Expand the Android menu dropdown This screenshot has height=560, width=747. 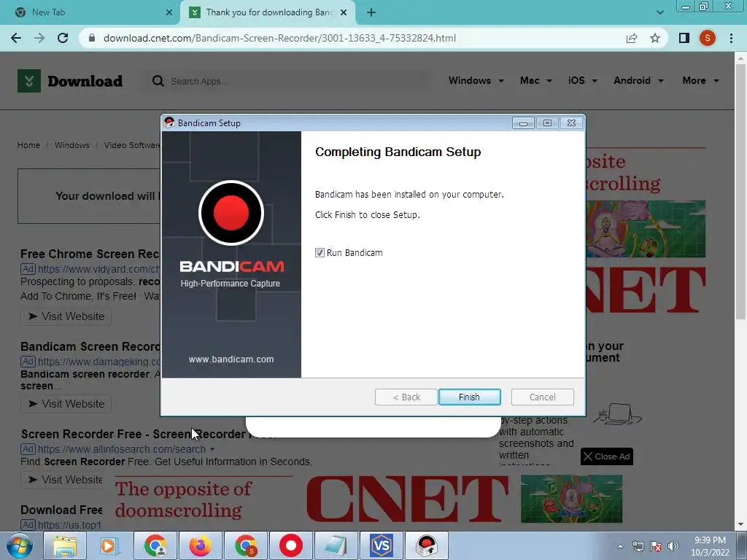[x=638, y=80]
